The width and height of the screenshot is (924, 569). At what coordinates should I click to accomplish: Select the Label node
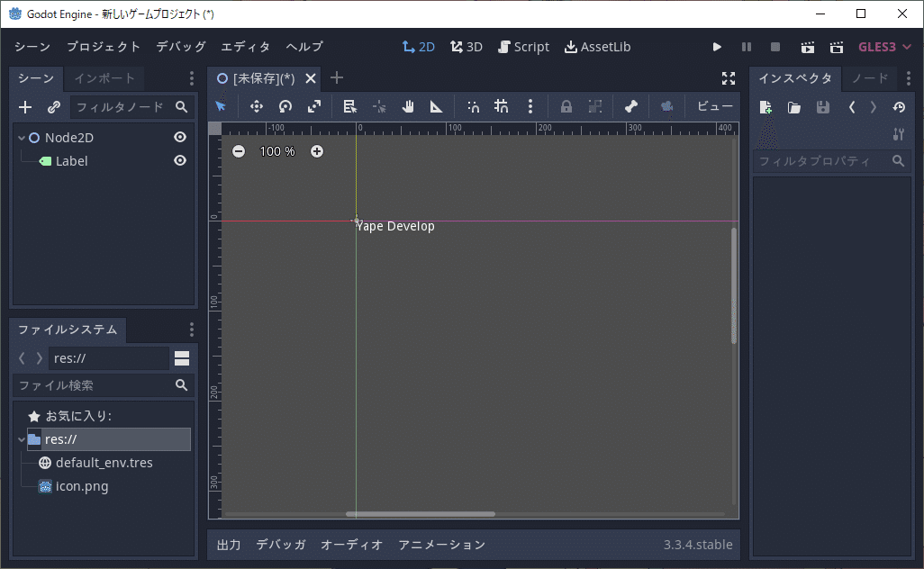pos(71,161)
